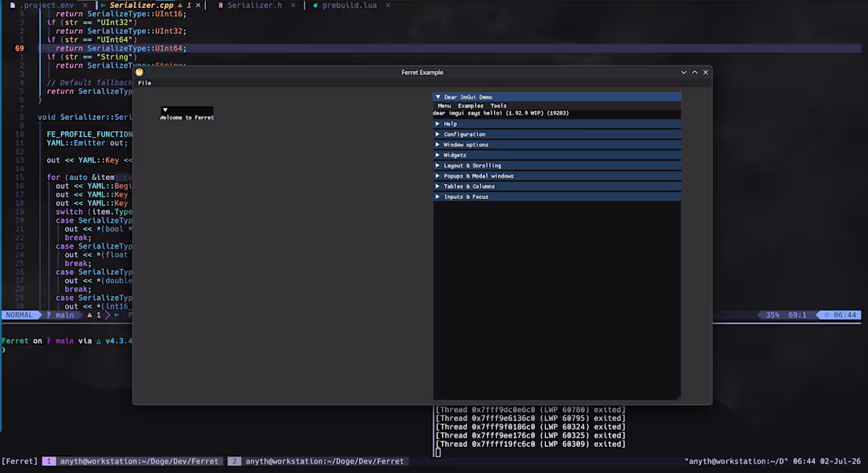Screen dimensions: 868x473
Task: Switch to the .project.env editor tab
Action: [x=49, y=5]
